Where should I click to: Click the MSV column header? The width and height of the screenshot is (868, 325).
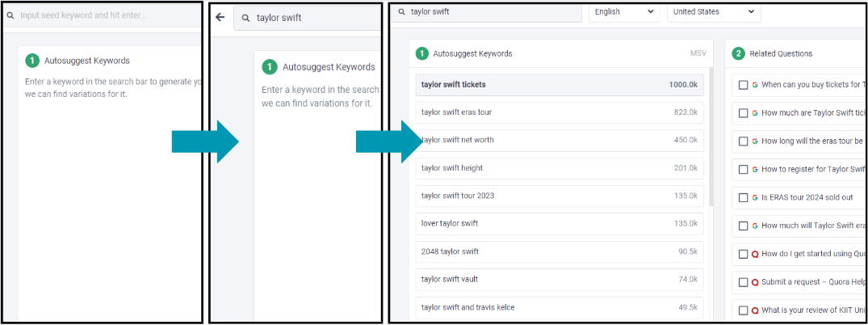point(698,54)
